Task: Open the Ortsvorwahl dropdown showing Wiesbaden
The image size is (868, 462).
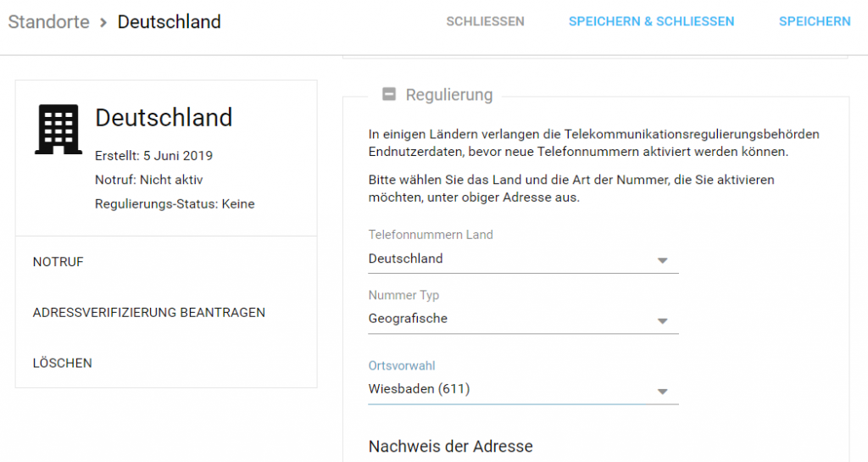Action: point(523,390)
